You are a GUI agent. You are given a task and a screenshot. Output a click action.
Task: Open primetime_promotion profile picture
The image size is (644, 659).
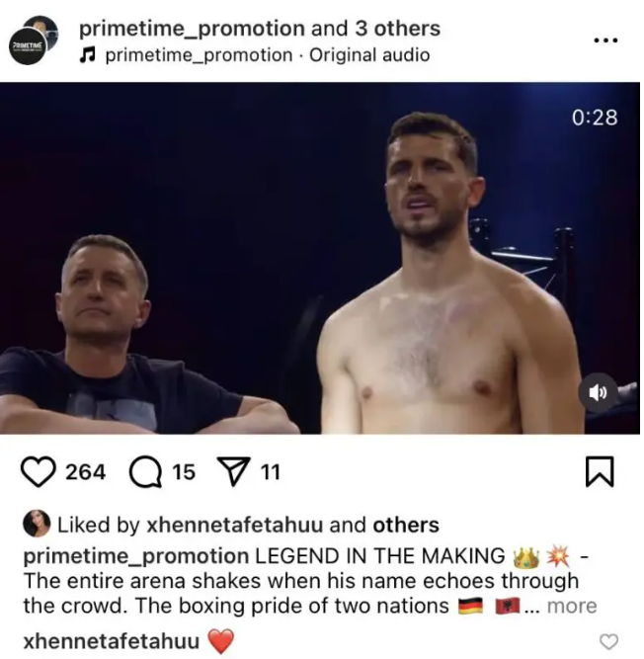[34, 41]
